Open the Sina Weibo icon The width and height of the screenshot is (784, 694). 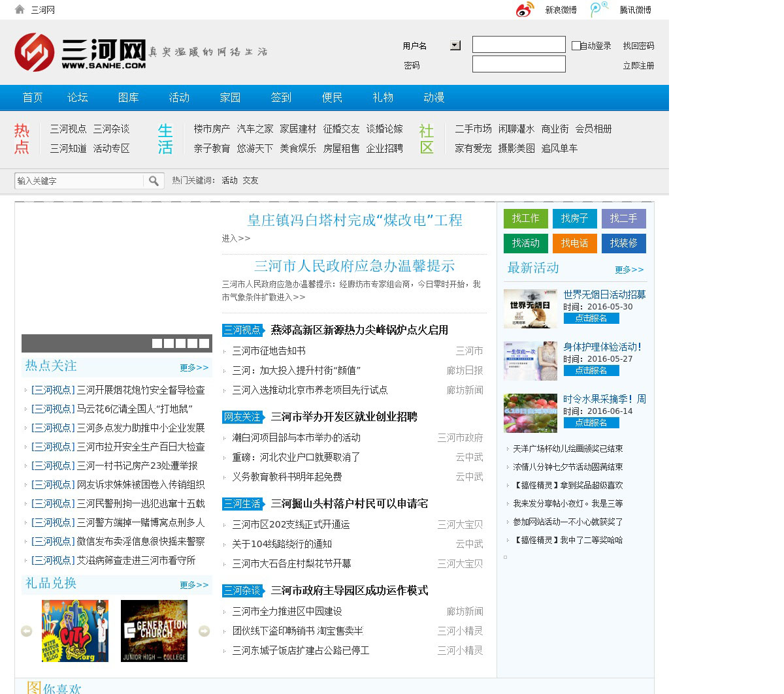click(x=525, y=10)
